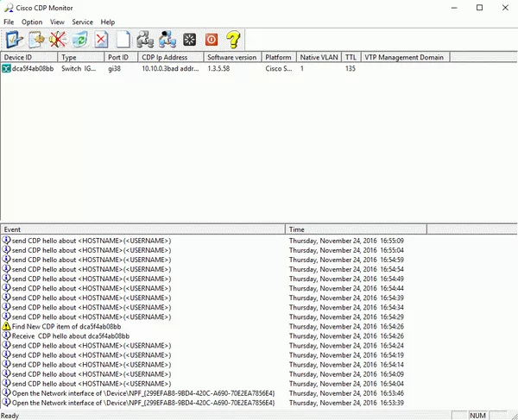Sort by CDP Ip Address column header
This screenshot has width=518, height=420.
171,57
